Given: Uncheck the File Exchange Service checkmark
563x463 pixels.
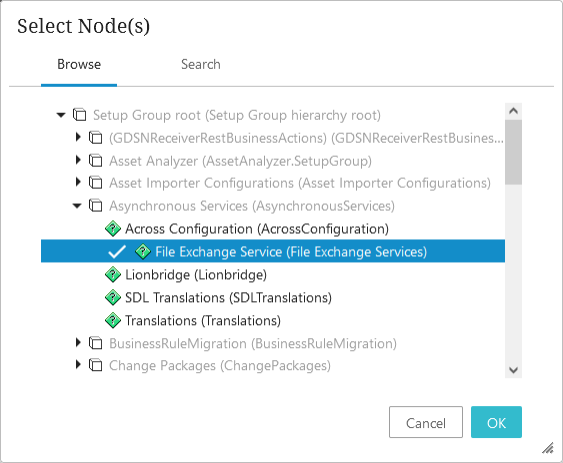Looking at the screenshot, I should [x=117, y=252].
